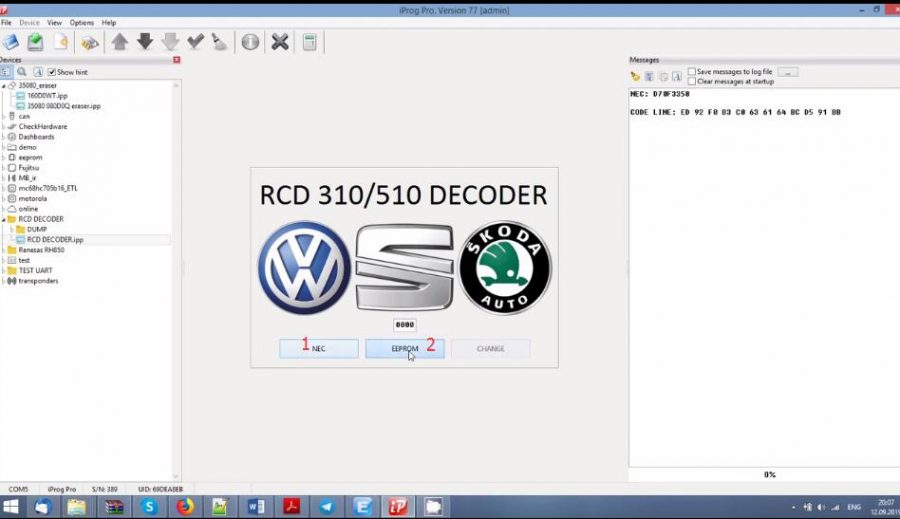Enable Clear messages at startup

pyautogui.click(x=692, y=82)
